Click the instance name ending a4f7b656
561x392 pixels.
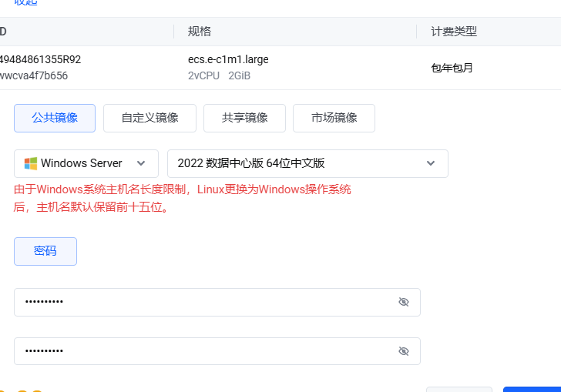34,75
